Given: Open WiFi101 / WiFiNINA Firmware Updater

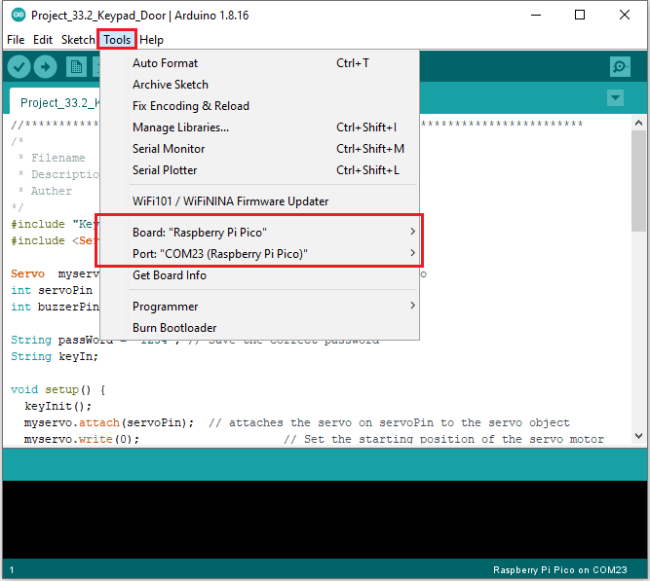Looking at the screenshot, I should tap(260, 201).
